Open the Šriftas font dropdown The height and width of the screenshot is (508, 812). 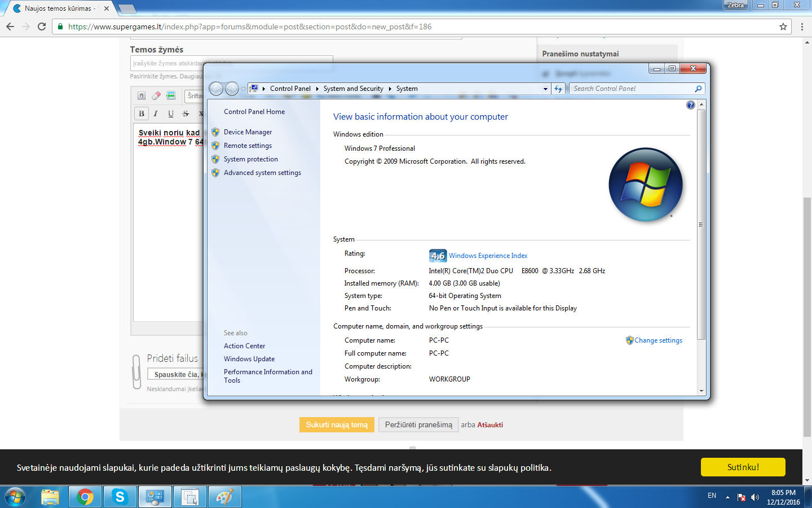194,95
